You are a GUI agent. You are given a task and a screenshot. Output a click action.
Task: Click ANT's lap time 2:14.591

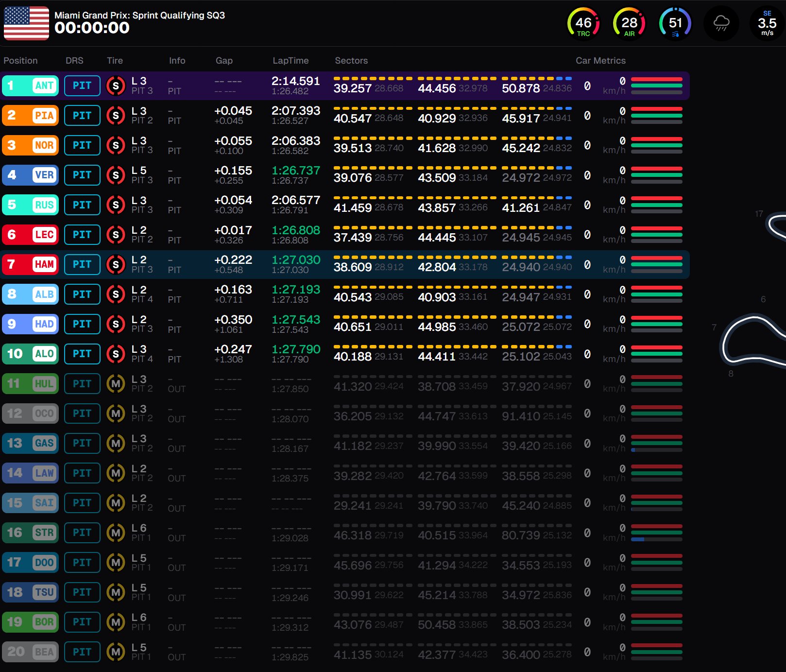click(295, 81)
